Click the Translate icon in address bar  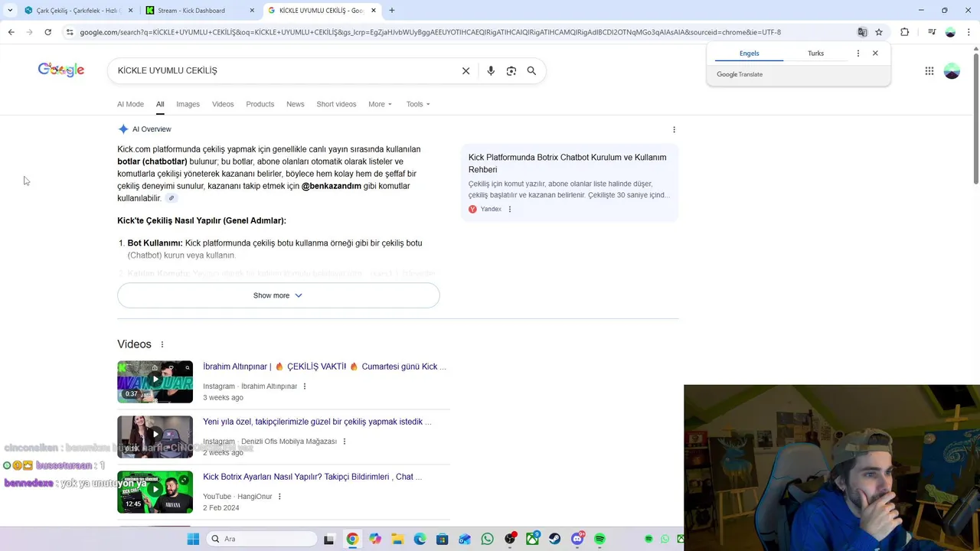tap(862, 32)
